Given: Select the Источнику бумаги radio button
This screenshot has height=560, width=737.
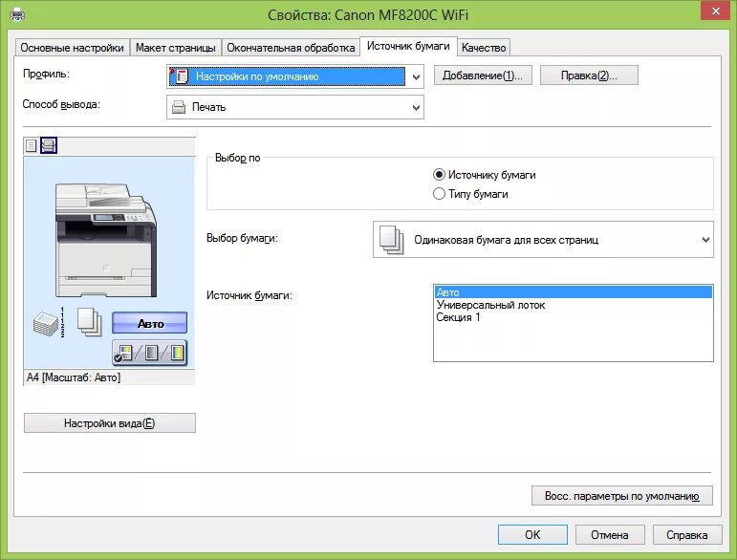Looking at the screenshot, I should [439, 175].
